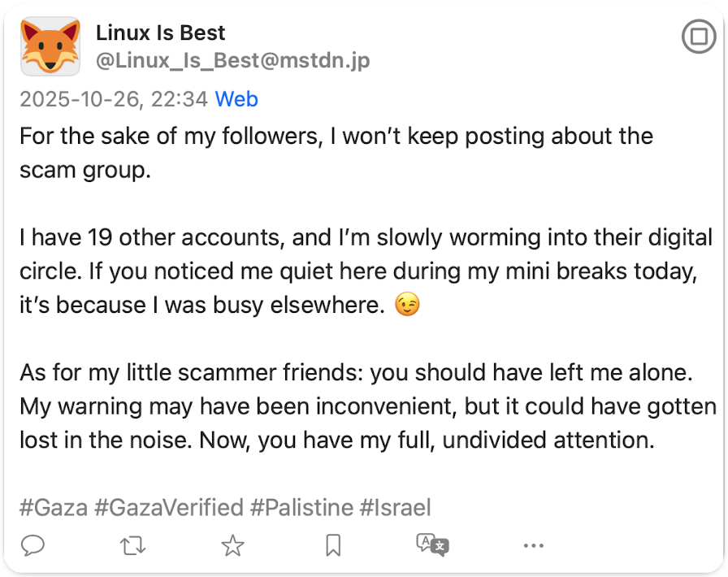Open the #GazaVerified hashtag
728x577 pixels.
[168, 507]
